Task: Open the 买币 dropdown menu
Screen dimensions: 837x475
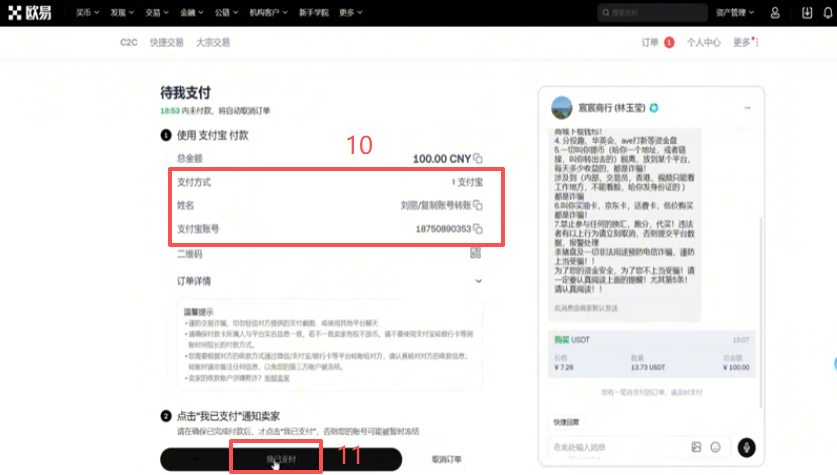Action: tap(87, 12)
